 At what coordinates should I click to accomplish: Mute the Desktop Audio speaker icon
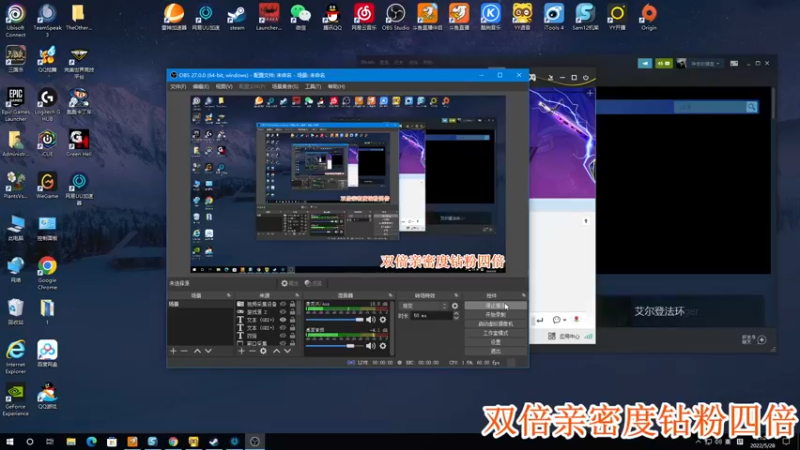(x=371, y=346)
